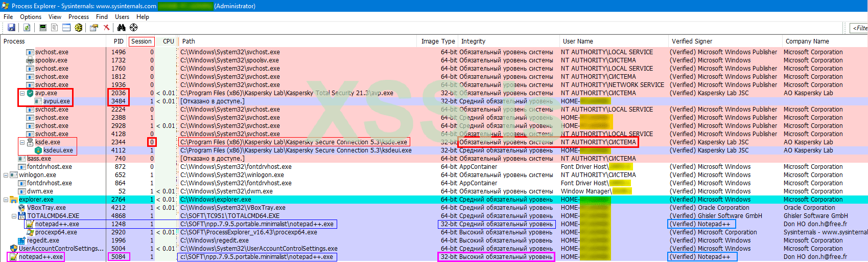Image resolution: width=868 pixels, height=262 pixels.
Task: Click the Filter input field
Action: click(x=859, y=28)
